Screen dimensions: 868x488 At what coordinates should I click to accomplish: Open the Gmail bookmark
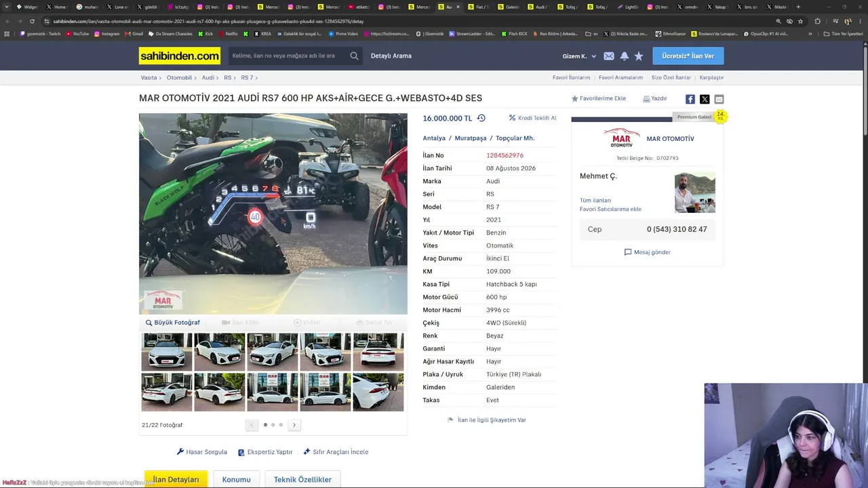[134, 34]
